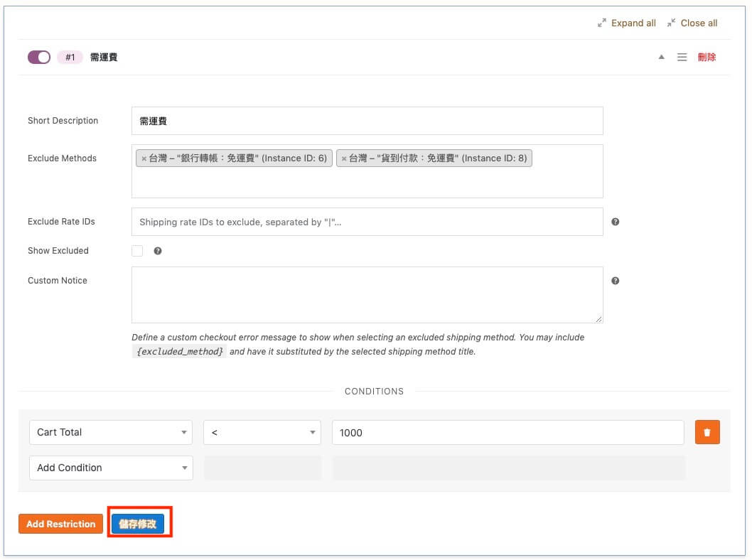
Task: Open the less-than operator dropdown
Action: (x=262, y=432)
